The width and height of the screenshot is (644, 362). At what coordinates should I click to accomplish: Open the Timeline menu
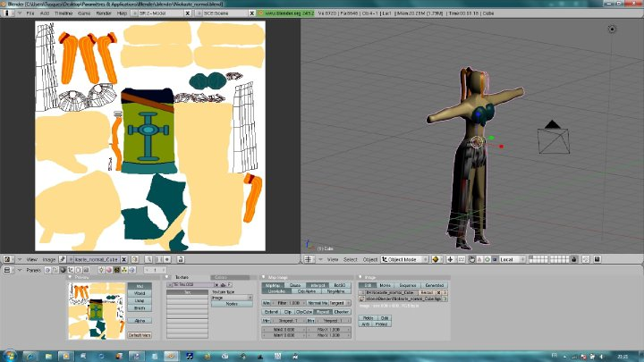[x=64, y=13]
